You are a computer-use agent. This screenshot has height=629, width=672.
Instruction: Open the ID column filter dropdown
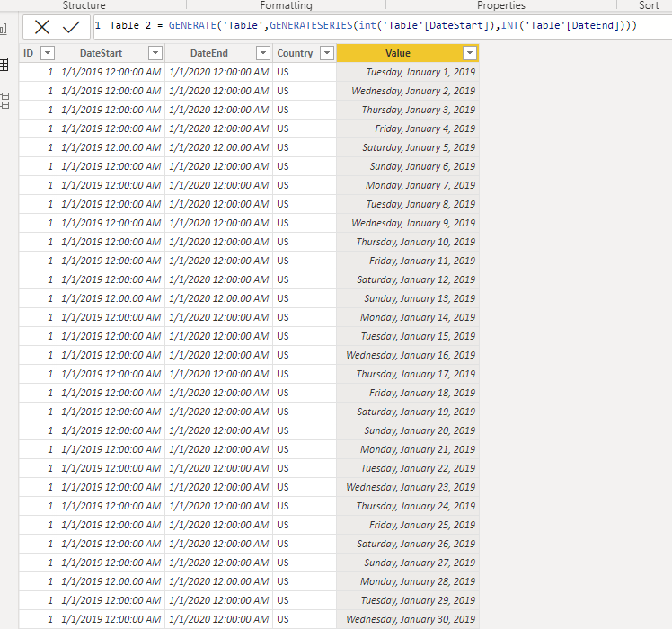click(48, 53)
